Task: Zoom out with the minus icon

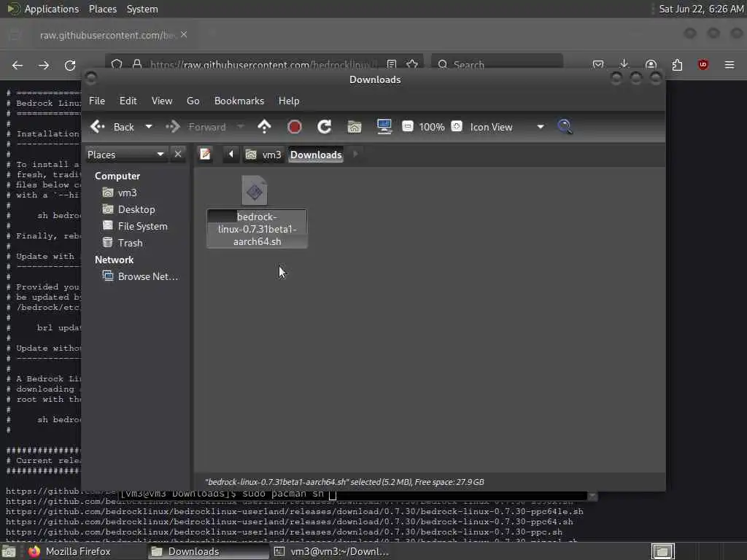Action: pyautogui.click(x=407, y=126)
